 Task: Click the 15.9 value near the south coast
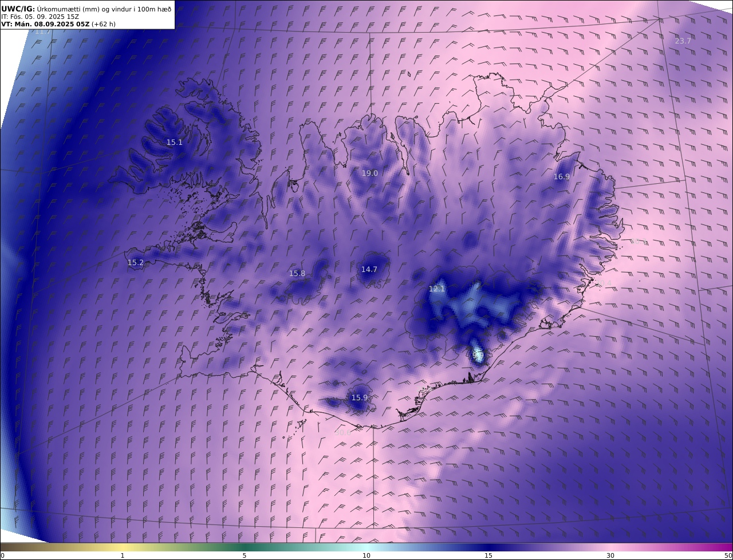point(360,397)
